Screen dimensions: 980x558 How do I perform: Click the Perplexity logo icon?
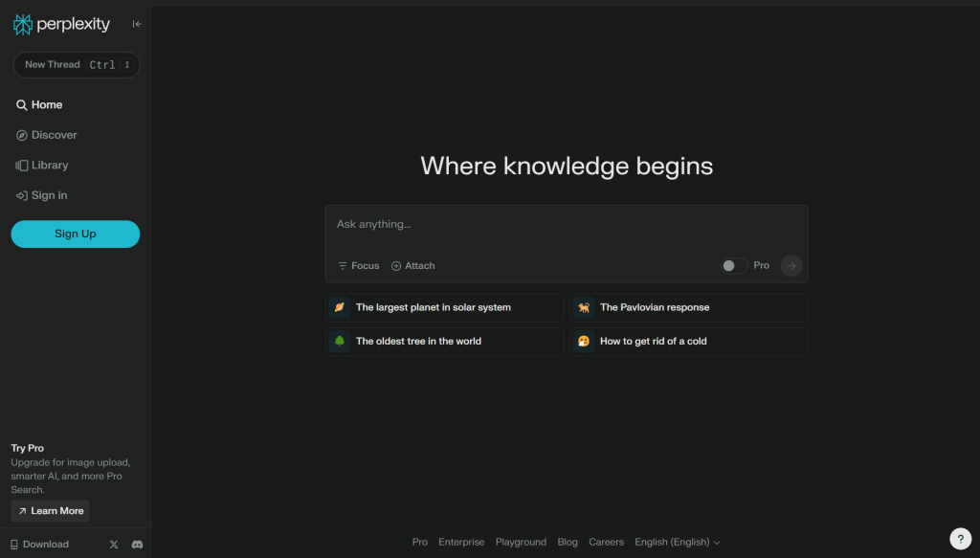(x=23, y=25)
